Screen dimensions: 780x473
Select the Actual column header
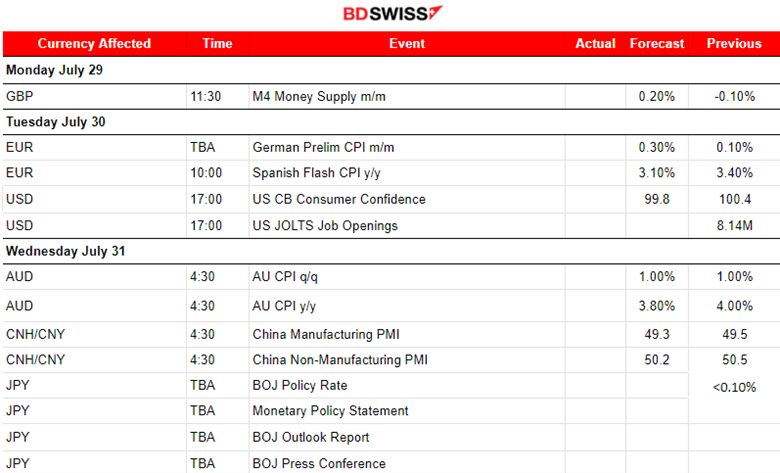(595, 44)
